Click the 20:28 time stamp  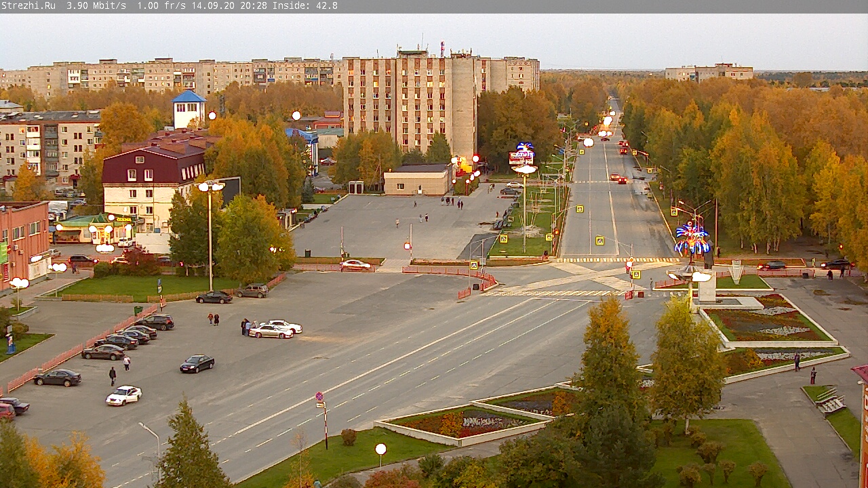click(x=253, y=6)
